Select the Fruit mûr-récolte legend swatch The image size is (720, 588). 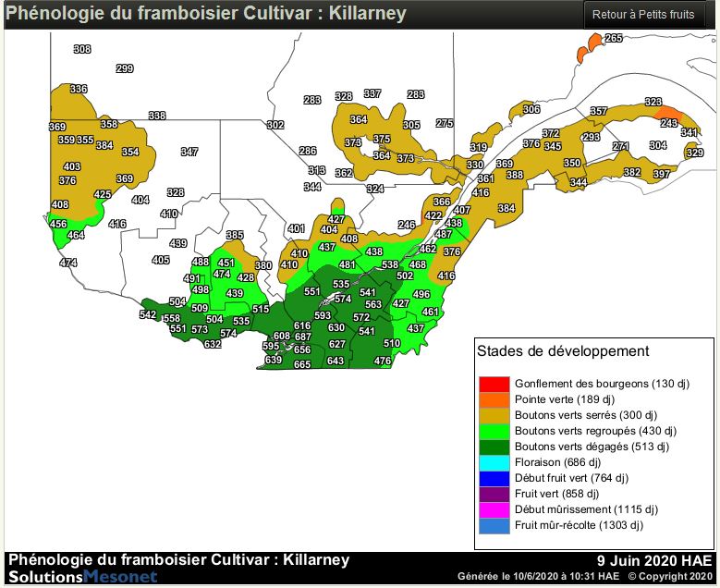pyautogui.click(x=494, y=525)
